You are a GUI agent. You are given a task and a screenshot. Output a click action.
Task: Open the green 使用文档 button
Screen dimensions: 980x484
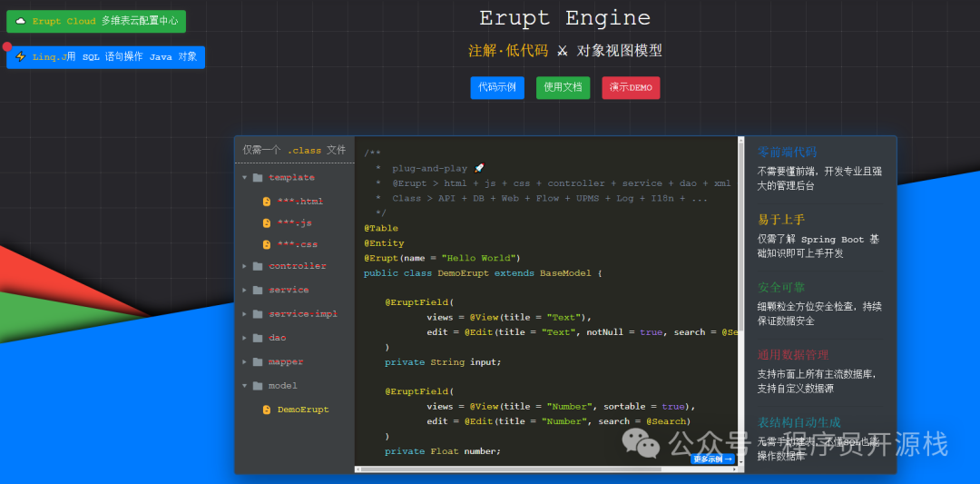pos(563,88)
